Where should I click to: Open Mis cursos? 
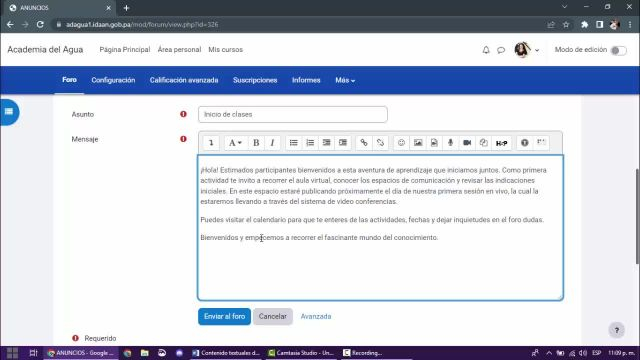pyautogui.click(x=225, y=50)
